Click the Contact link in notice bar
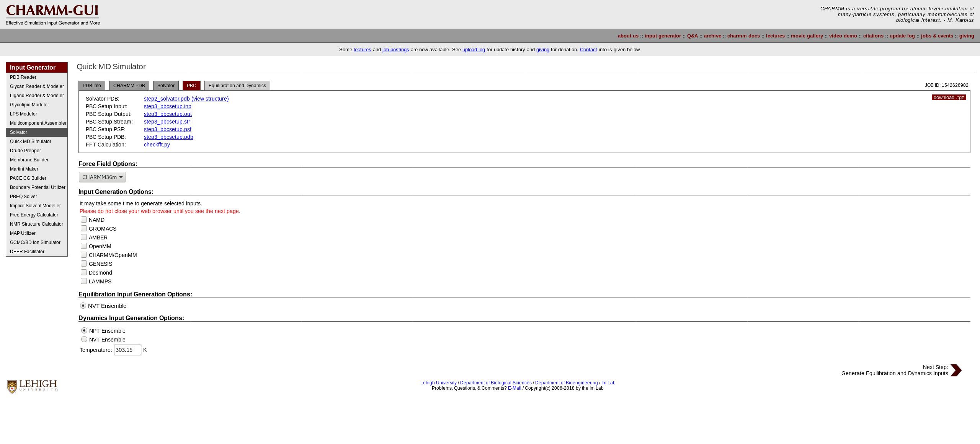 (x=588, y=50)
